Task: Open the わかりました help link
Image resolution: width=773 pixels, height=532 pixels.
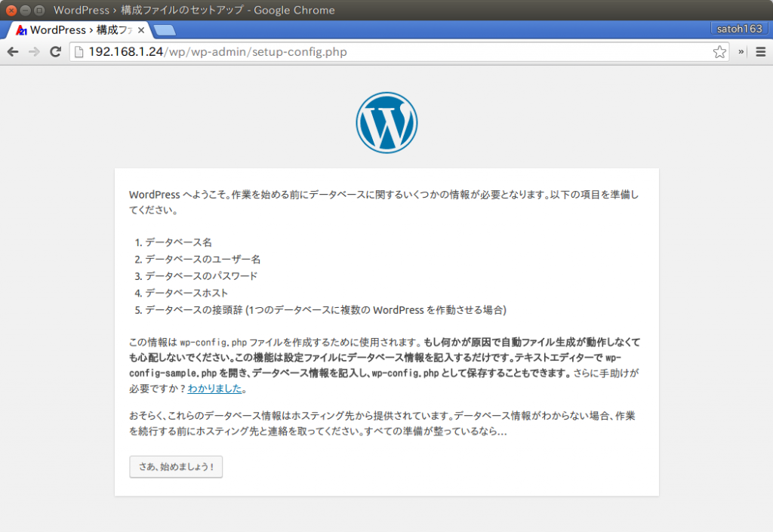Action: click(215, 388)
